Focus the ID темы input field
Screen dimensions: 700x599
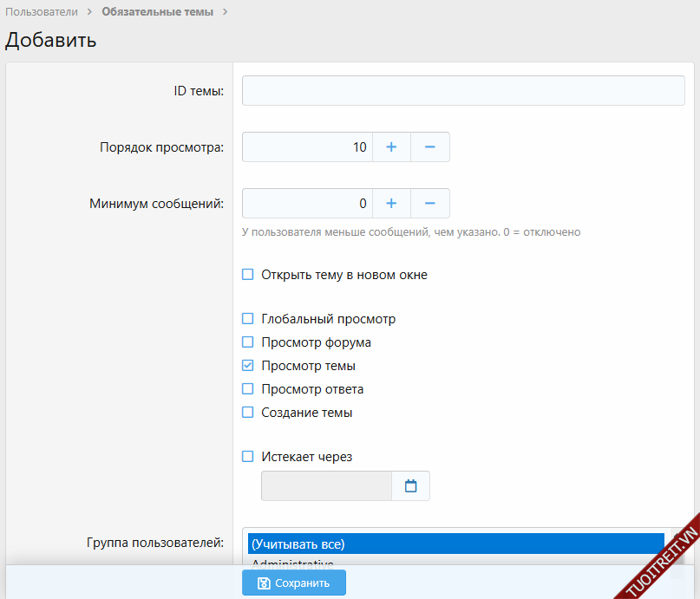(x=463, y=91)
